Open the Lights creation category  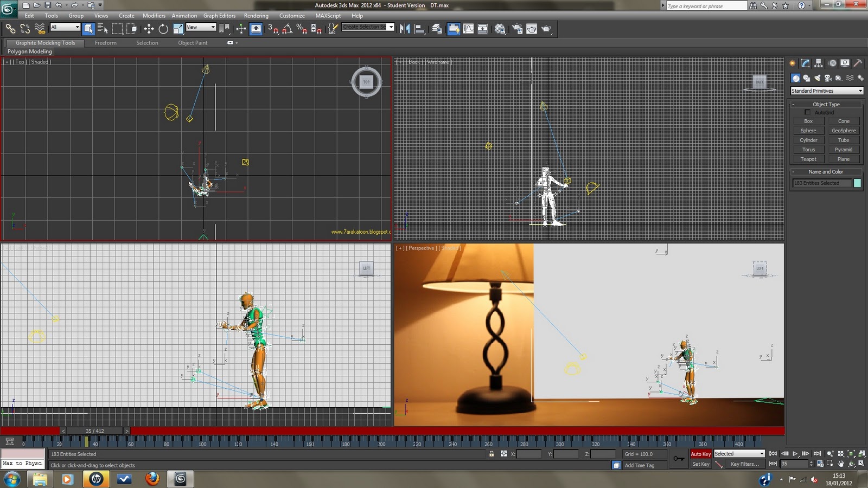point(818,77)
